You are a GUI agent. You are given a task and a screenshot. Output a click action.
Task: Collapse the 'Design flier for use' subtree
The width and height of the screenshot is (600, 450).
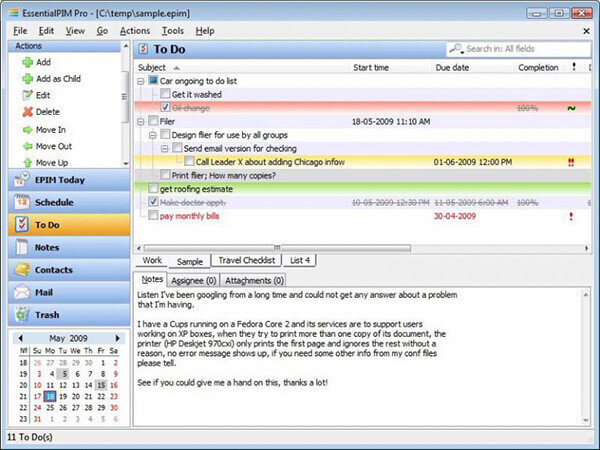pyautogui.click(x=152, y=135)
